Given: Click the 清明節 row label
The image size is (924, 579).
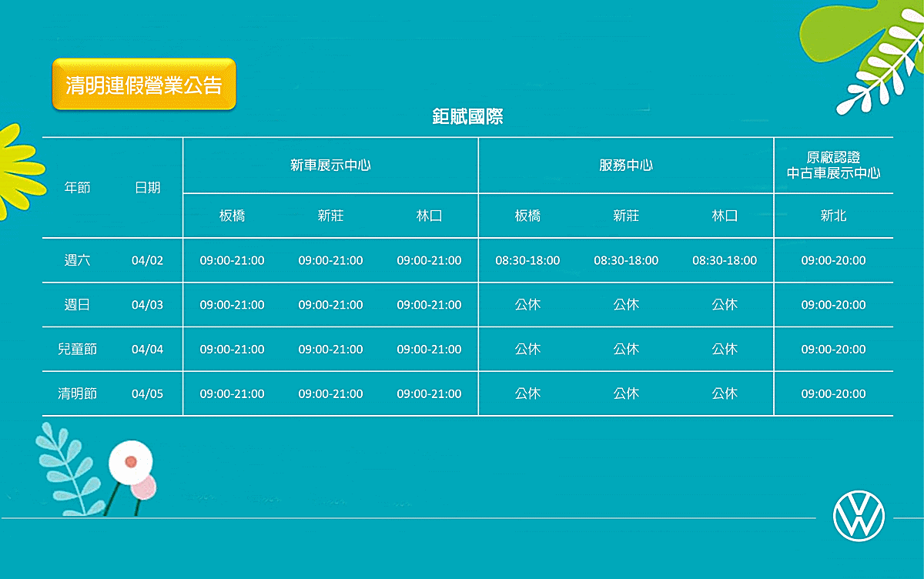Looking at the screenshot, I should click(x=77, y=393).
